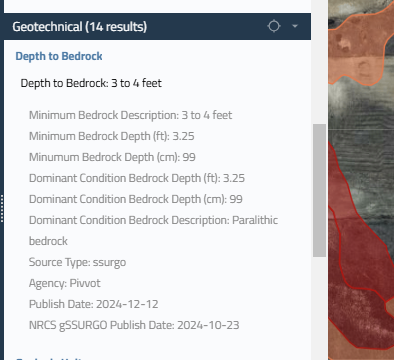
Task: Click the Publish Date: 2024-12-12 line
Action: point(94,304)
